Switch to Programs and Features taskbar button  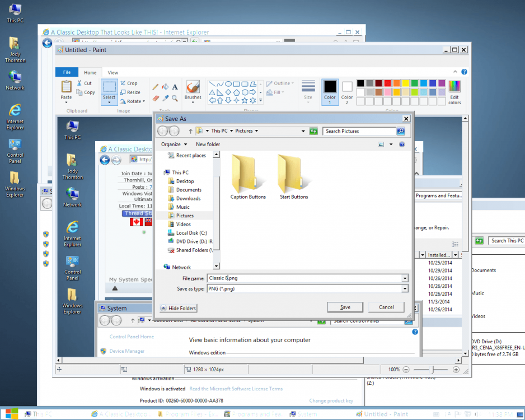(x=254, y=414)
